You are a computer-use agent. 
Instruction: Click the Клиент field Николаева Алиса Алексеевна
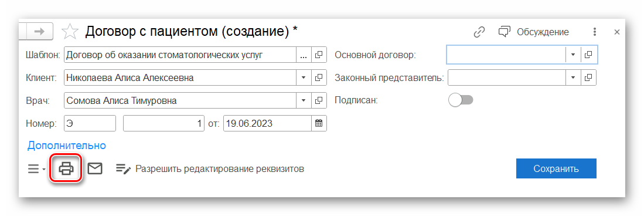180,77
